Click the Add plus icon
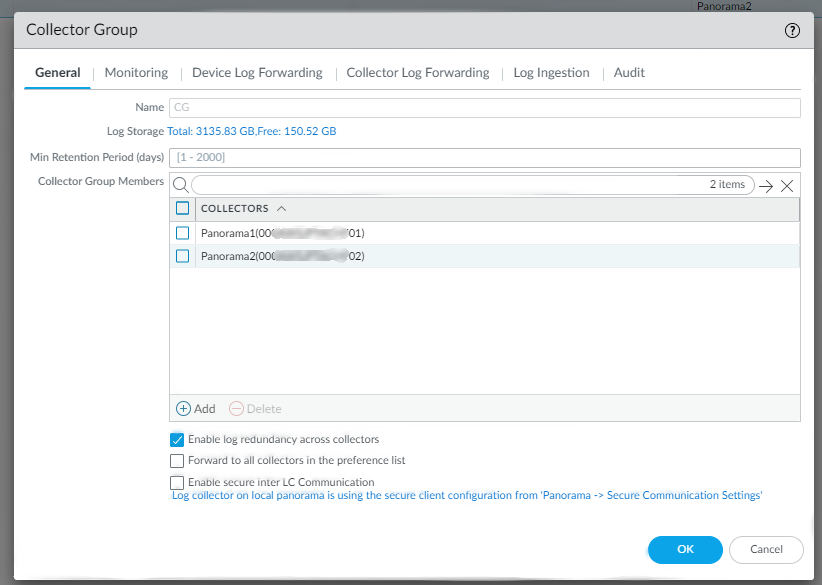This screenshot has height=585, width=822. [183, 408]
